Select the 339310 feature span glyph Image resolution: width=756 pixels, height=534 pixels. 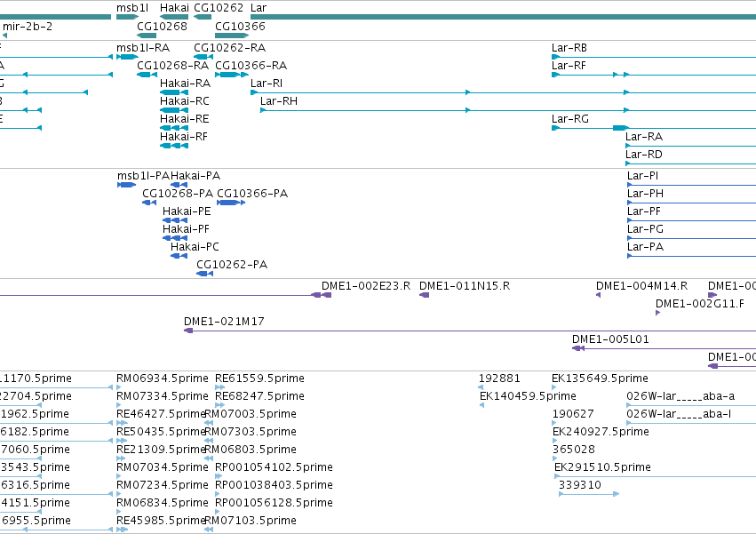coord(589,494)
